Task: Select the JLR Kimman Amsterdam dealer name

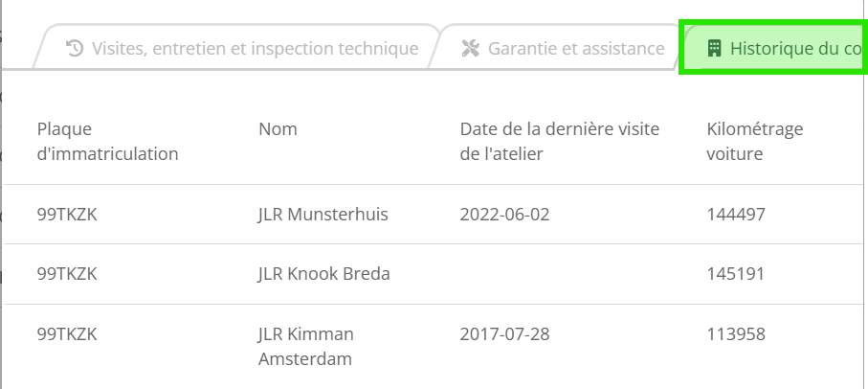Action: point(305,346)
